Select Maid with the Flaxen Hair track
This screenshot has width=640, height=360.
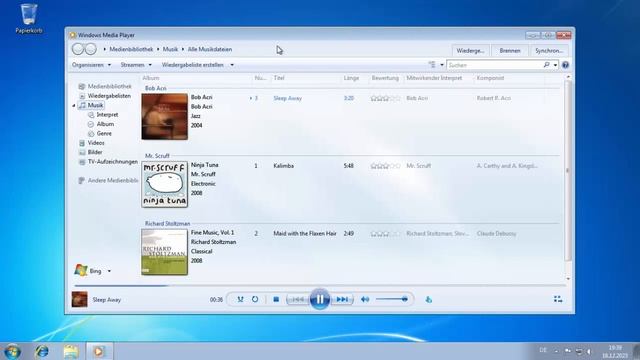tap(305, 234)
